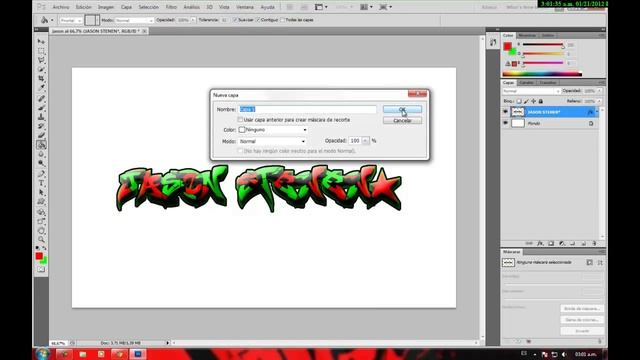The image size is (640, 360).
Task: Select the Eyedropper tool
Action: (41, 87)
